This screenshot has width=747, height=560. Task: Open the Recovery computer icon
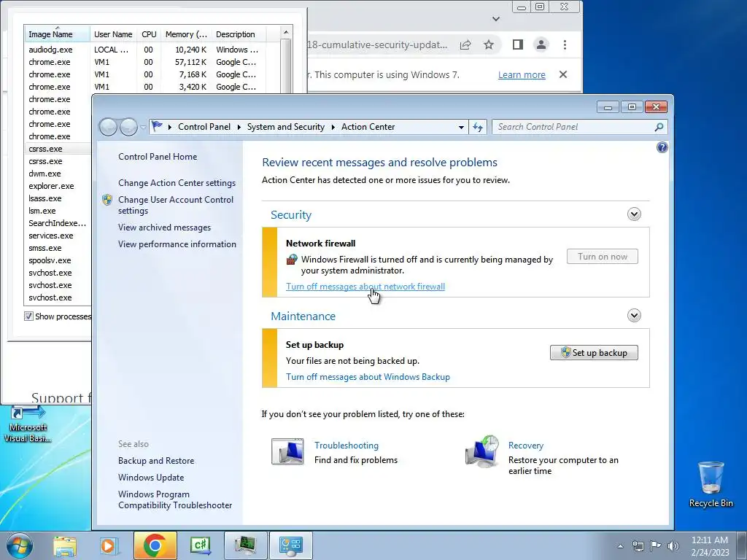[481, 451]
